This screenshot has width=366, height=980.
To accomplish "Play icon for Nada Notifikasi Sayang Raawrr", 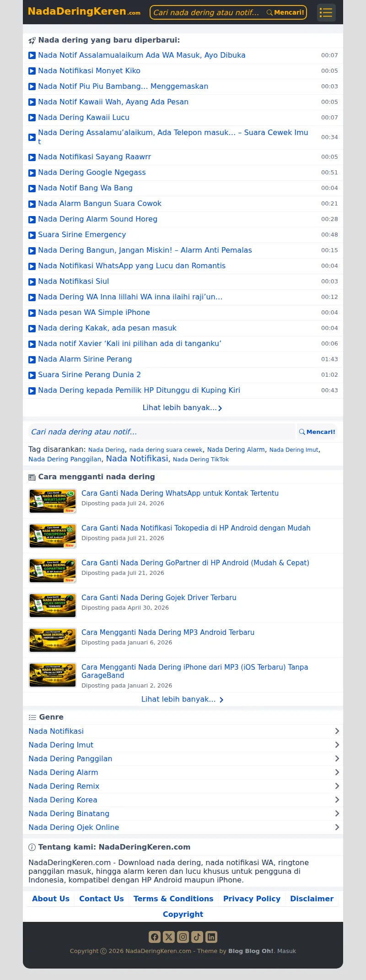I will click(x=32, y=157).
